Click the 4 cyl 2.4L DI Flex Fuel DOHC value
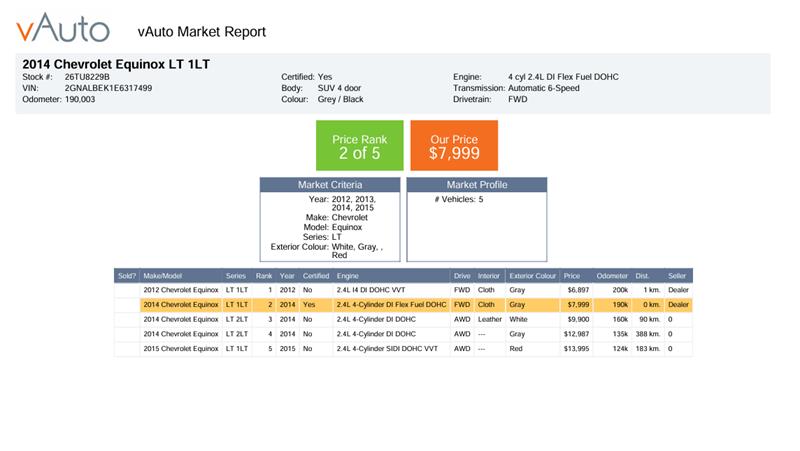This screenshot has height=451, width=800. point(563,77)
